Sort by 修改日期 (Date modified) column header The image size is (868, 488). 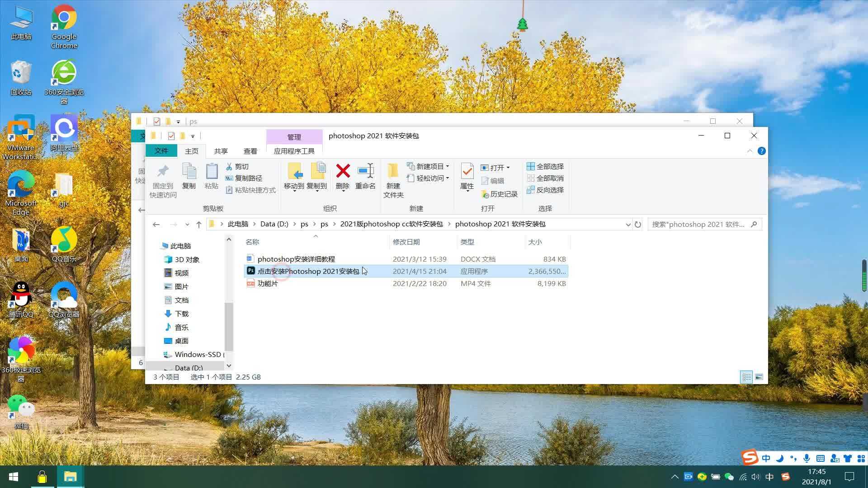[x=406, y=242]
